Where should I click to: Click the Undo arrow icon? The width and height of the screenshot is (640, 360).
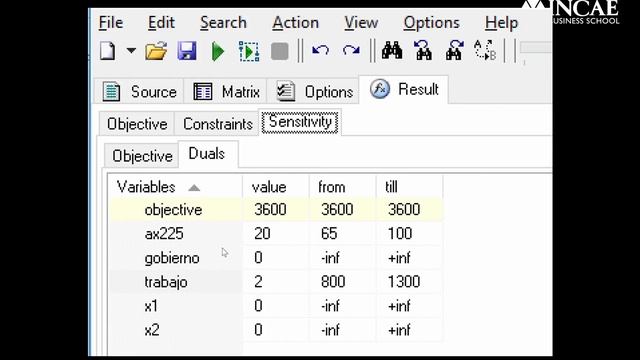pyautogui.click(x=320, y=51)
